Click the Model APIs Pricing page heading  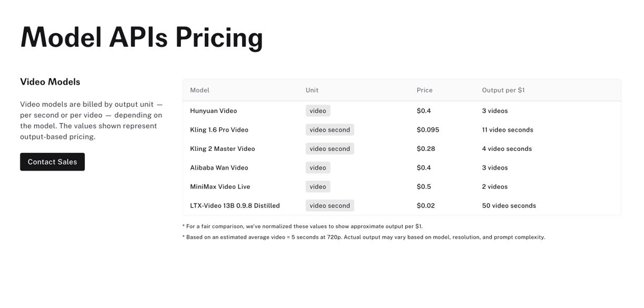point(142,38)
